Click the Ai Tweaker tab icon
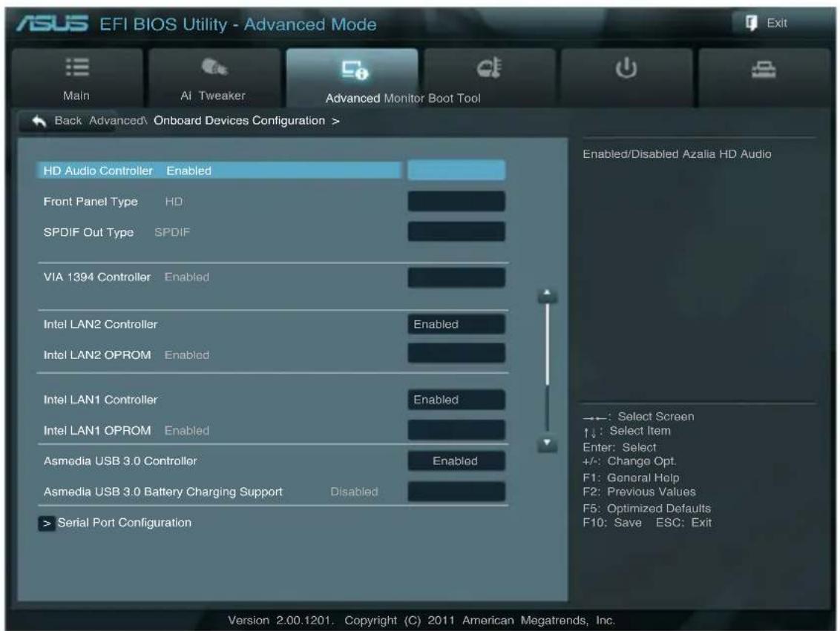Viewport: 840px width, 631px height. coord(214,67)
